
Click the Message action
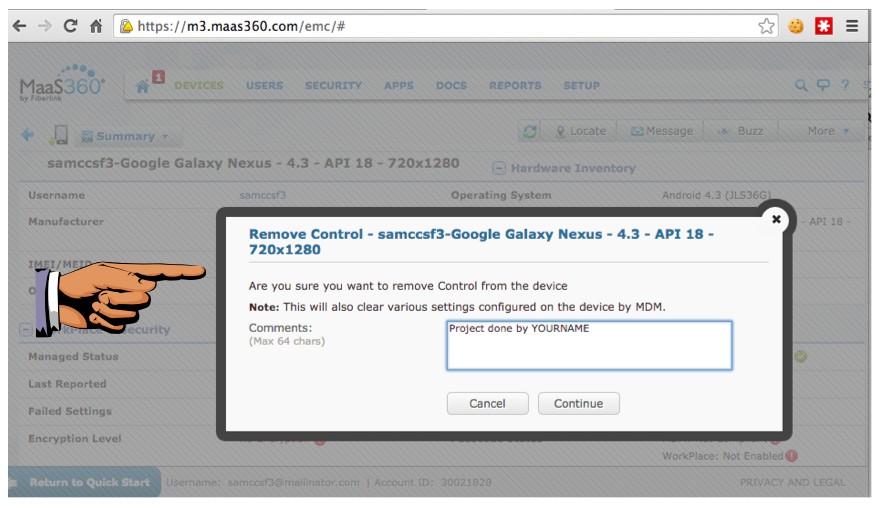[662, 131]
